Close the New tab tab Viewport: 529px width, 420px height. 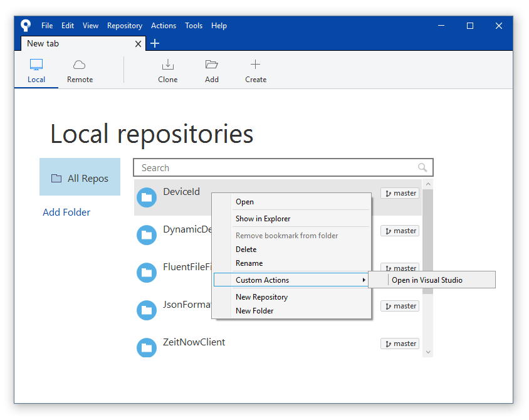(139, 44)
